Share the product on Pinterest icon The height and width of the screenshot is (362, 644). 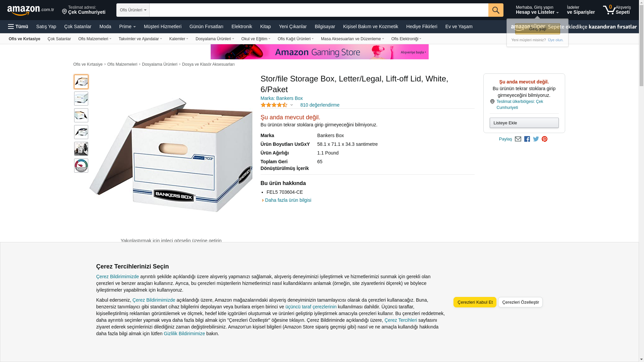coord(544,139)
